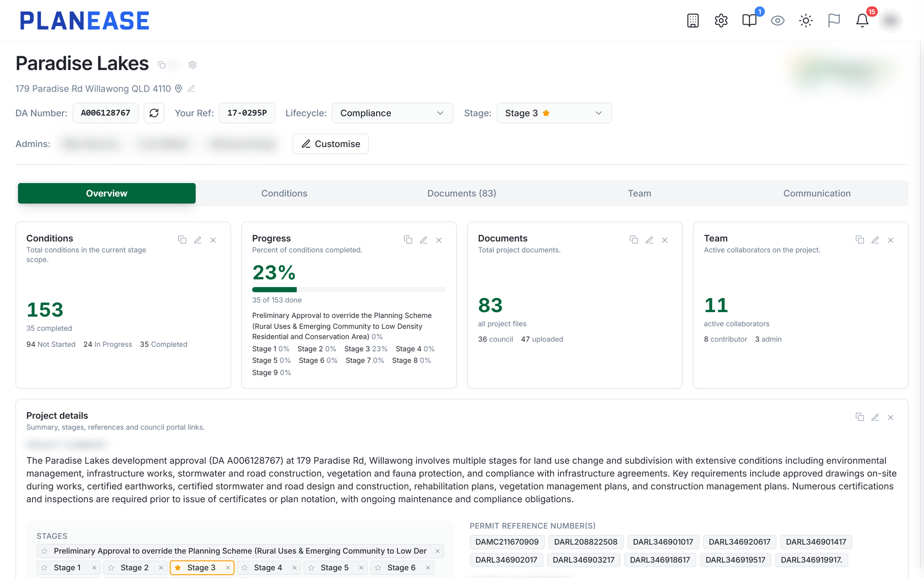
Task: Remove the Stage 1 chip
Action: click(94, 567)
